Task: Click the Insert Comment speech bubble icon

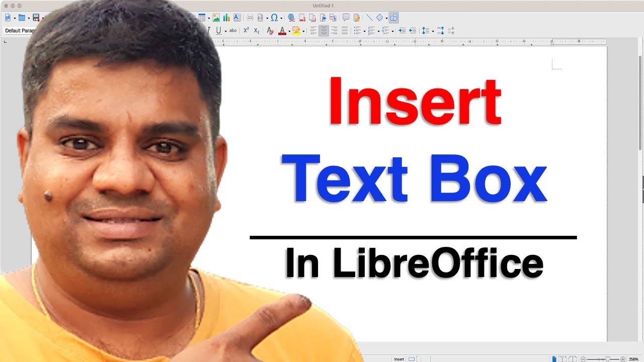Action: pyautogui.click(x=346, y=18)
